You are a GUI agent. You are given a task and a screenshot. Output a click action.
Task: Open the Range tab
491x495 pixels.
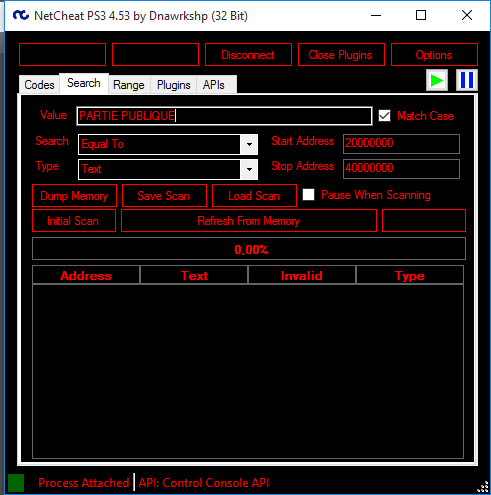point(129,85)
